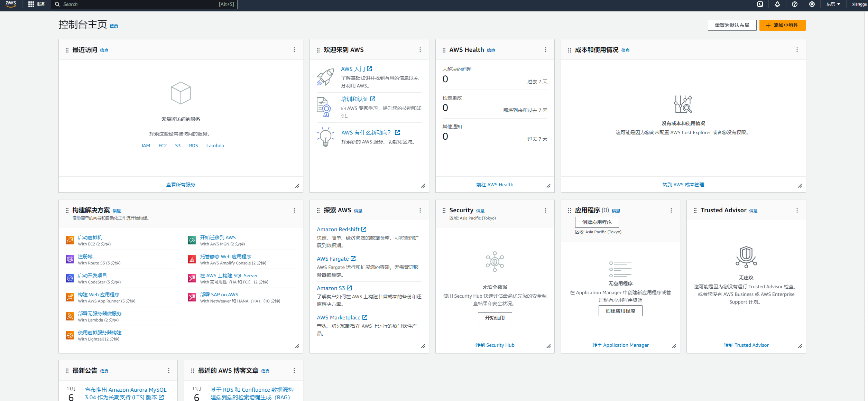Click the 启动虚拟机 EC2 icon
Image resolution: width=868 pixels, height=401 pixels.
coord(70,240)
